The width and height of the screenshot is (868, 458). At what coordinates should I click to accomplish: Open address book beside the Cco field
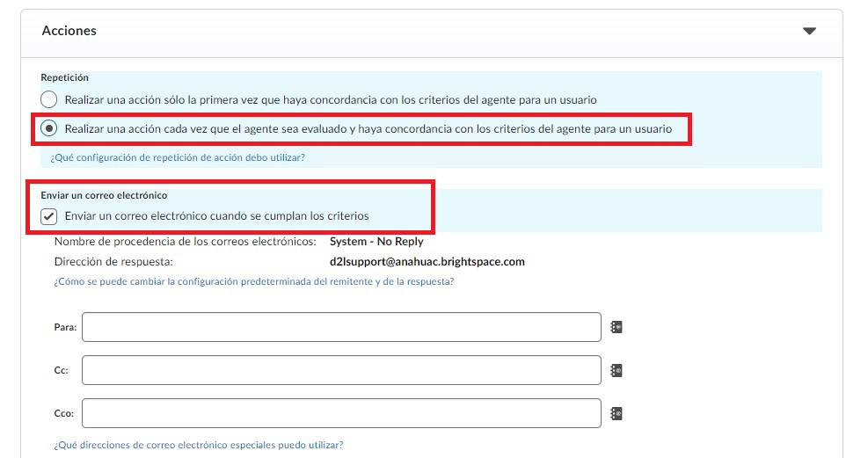(x=616, y=413)
